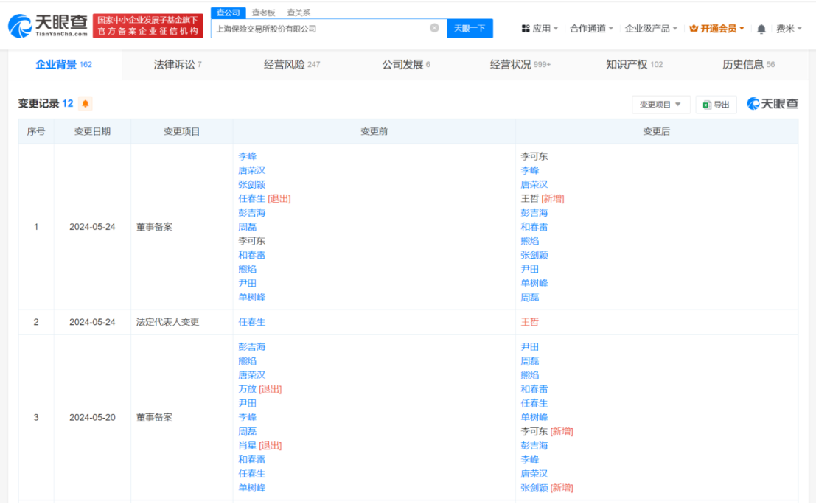The image size is (816, 504).
Task: Click the 天眼查 watermark near the export button
Action: (772, 104)
